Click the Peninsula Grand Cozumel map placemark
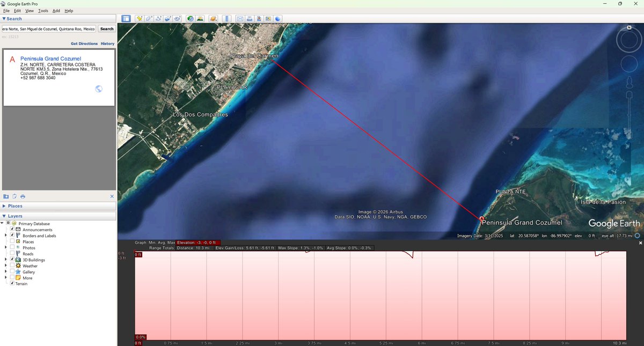The image size is (644, 346). point(481,219)
